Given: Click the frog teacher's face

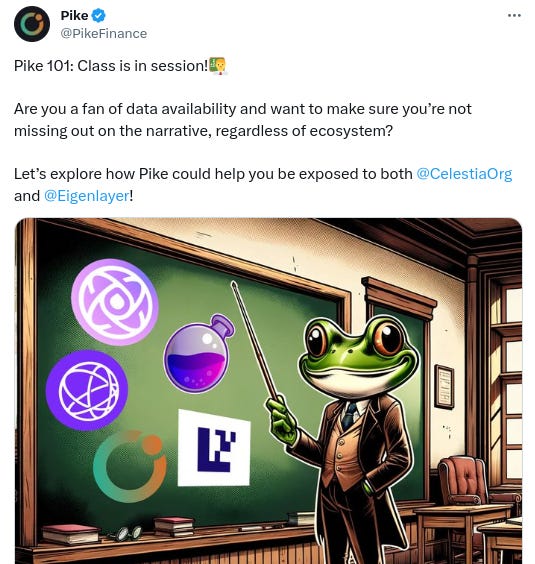Looking at the screenshot, I should (x=359, y=356).
